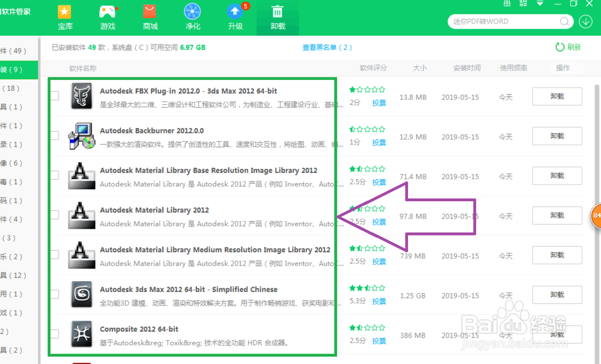
Task: Sort by 安装时间 column header
Action: tap(467, 68)
